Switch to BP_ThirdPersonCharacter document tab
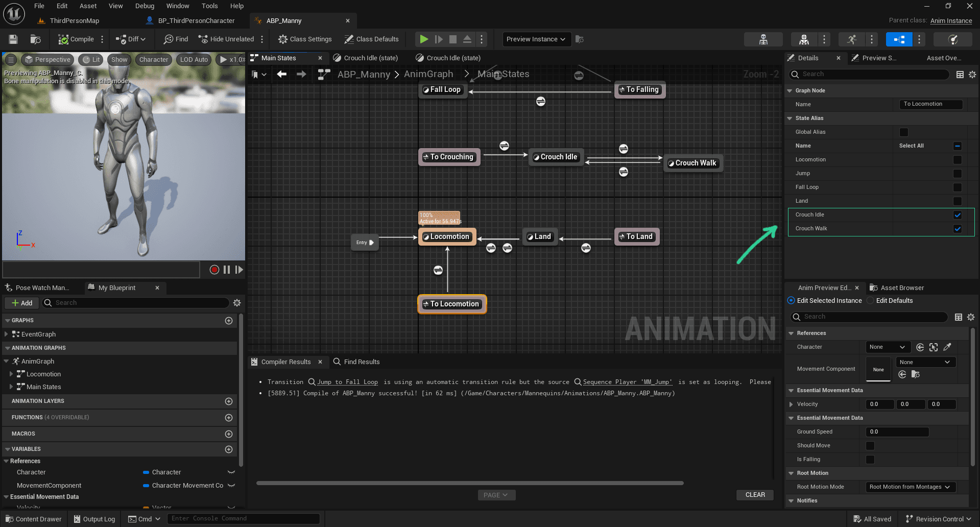 [x=196, y=21]
